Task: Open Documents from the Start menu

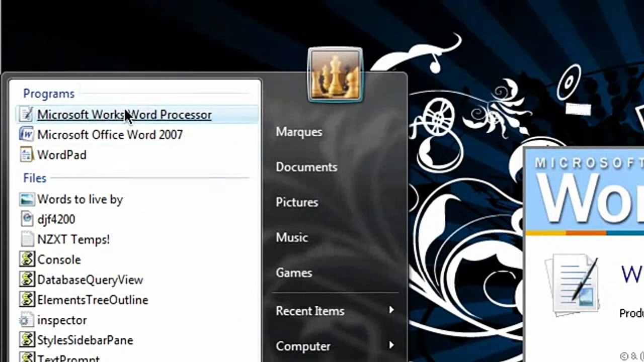Action: tap(306, 167)
